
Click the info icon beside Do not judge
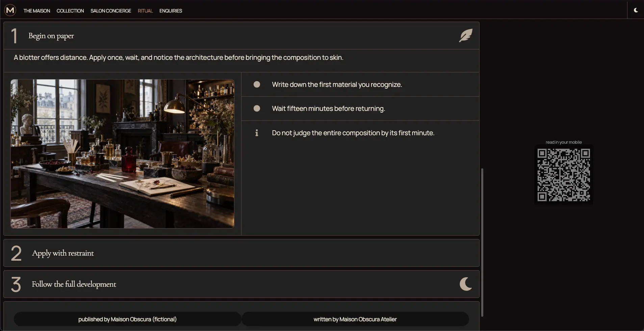point(257,133)
